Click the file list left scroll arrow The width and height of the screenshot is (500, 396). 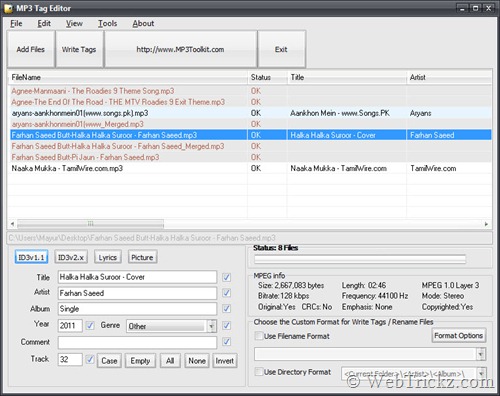coord(12,224)
